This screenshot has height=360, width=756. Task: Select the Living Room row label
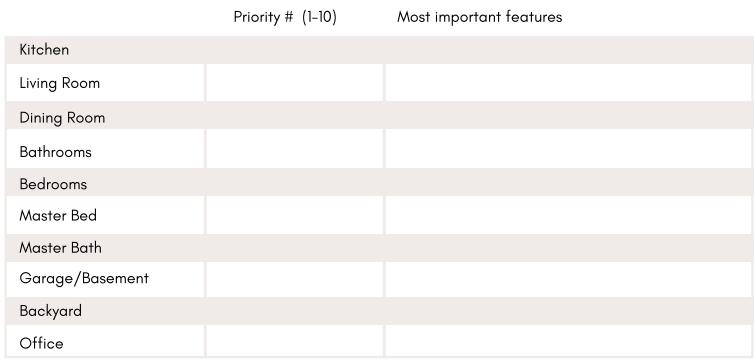60,83
